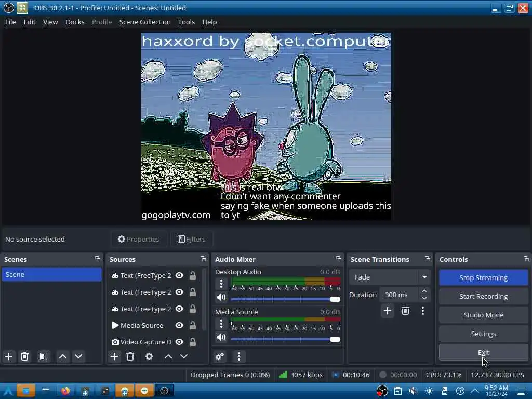
Task: Remove selected scene with trash icon
Action: (x=24, y=356)
